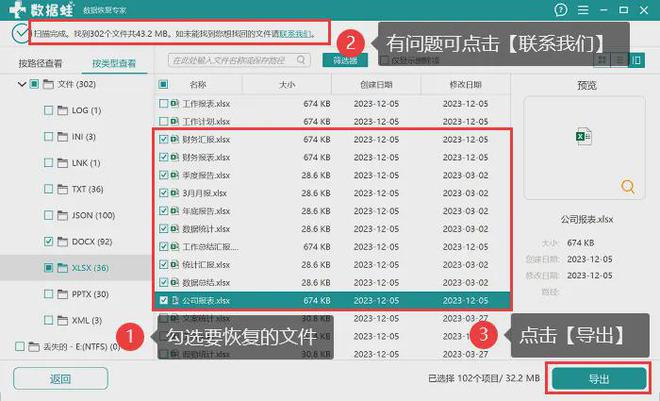
Task: Switch to the 按路径查看 tab
Action: tap(40, 64)
